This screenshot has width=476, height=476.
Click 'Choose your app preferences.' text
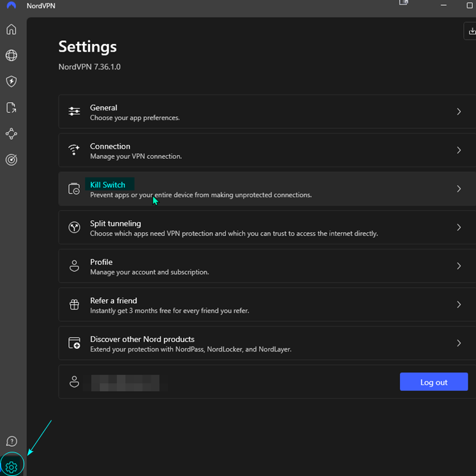click(135, 118)
